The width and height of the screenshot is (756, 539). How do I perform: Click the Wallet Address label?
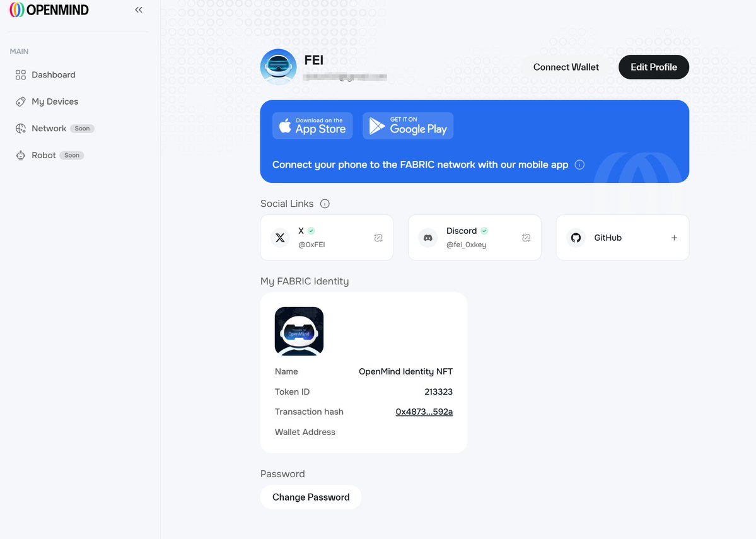(x=305, y=432)
